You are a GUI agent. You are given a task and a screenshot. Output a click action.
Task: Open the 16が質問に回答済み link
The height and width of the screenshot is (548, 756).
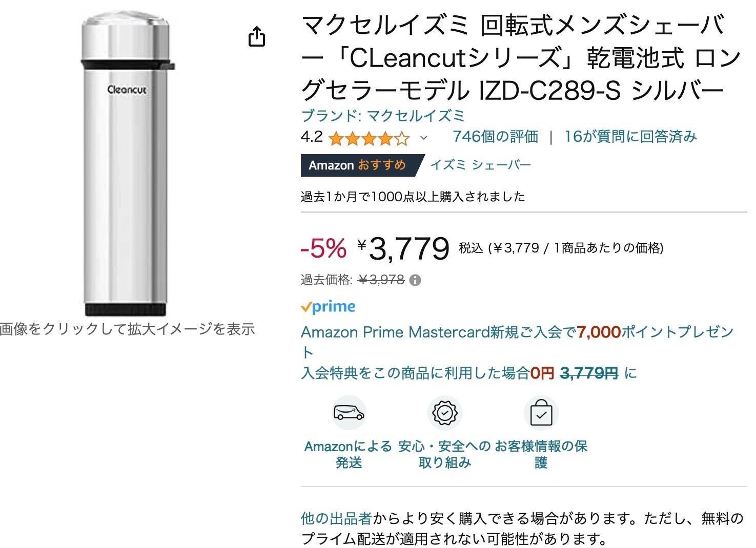[630, 137]
